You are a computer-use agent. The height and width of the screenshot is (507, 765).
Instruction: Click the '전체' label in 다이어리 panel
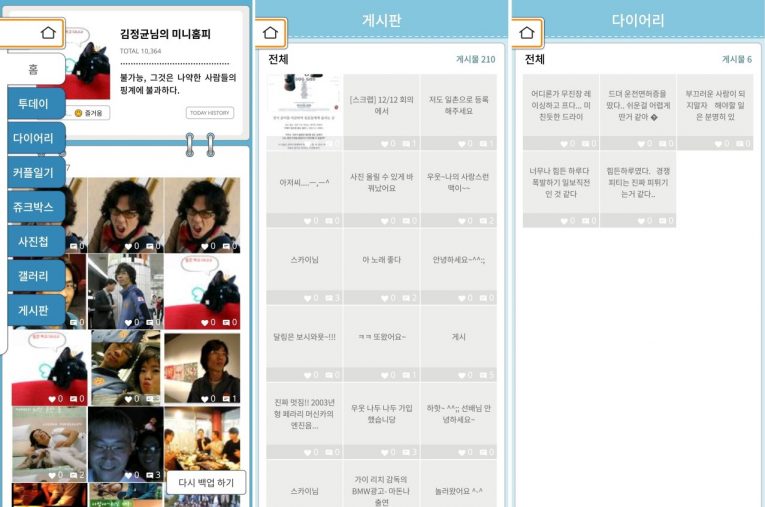tap(534, 59)
